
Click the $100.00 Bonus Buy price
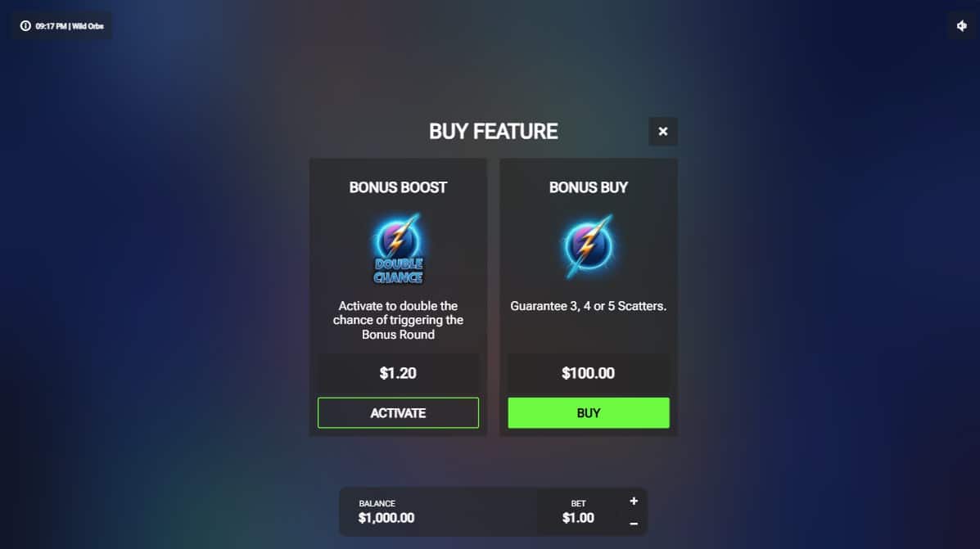(x=588, y=373)
